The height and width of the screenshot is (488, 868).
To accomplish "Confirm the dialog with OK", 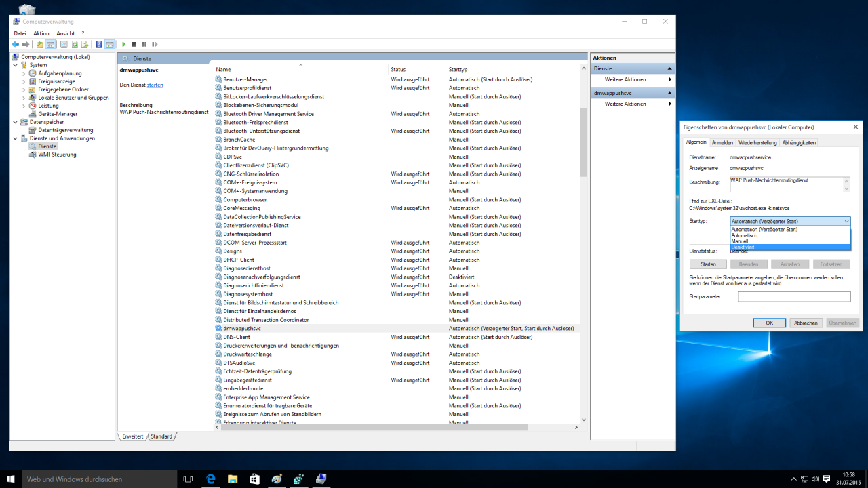I will coord(770,323).
